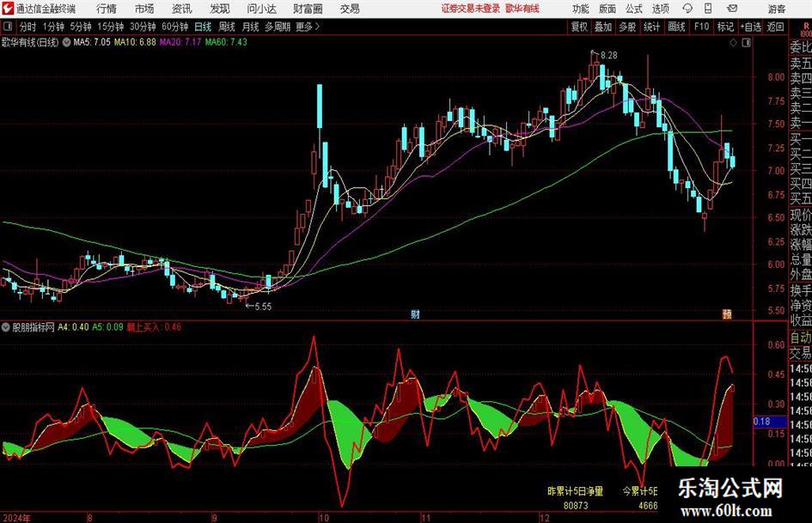Click the 自动 label in the right panel

pos(801,338)
